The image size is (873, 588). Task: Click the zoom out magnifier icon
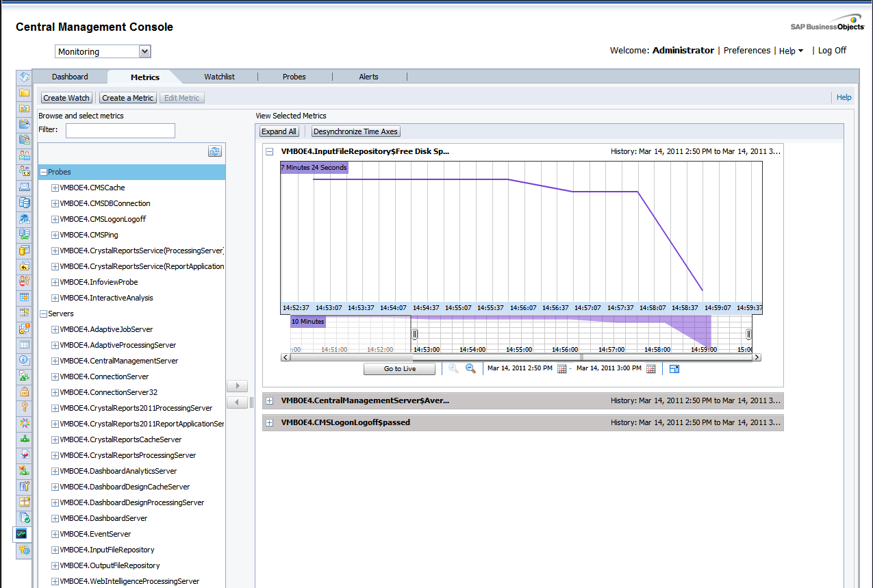[x=470, y=368]
